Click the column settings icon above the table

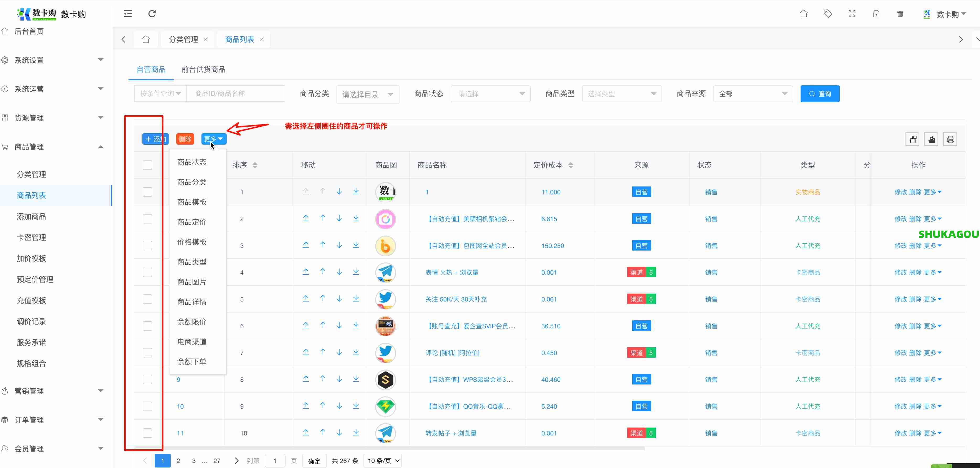tap(912, 139)
